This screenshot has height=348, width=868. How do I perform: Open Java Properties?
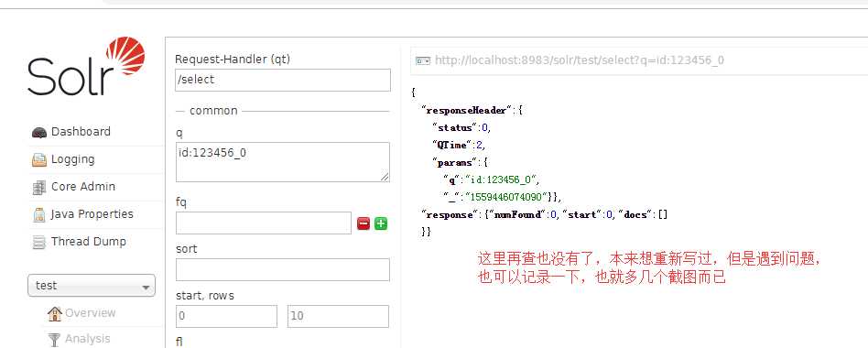pos(92,214)
